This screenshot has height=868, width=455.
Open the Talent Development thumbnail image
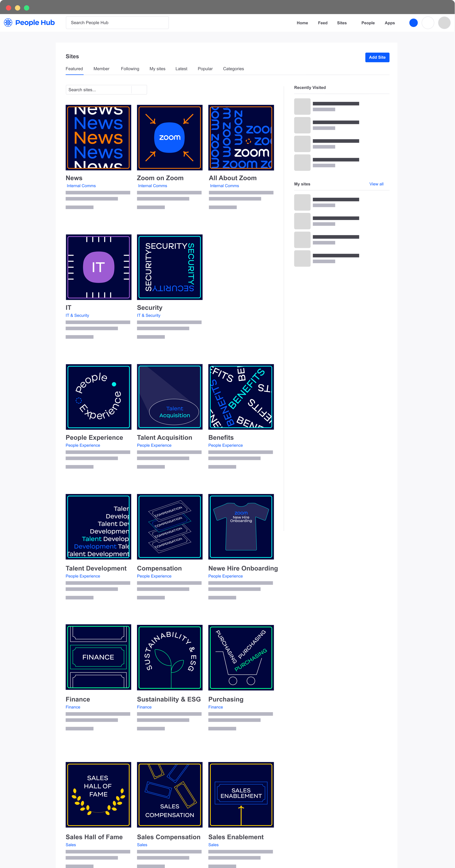pyautogui.click(x=98, y=527)
